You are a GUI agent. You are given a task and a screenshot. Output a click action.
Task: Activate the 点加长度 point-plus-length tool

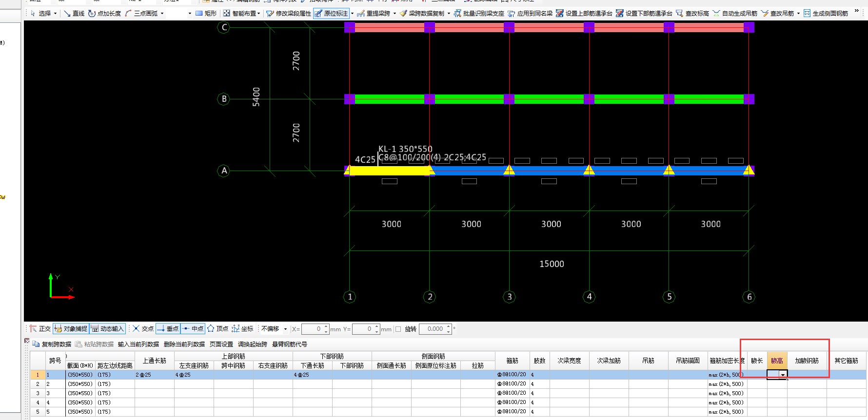(x=104, y=13)
